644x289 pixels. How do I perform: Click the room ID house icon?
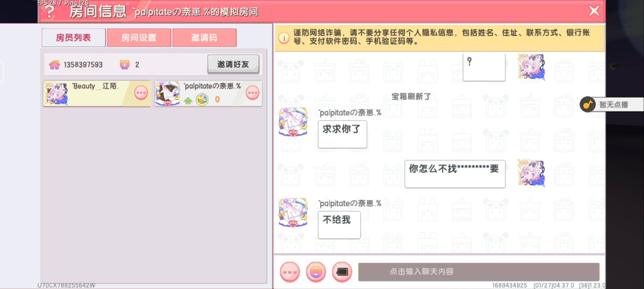pos(55,64)
